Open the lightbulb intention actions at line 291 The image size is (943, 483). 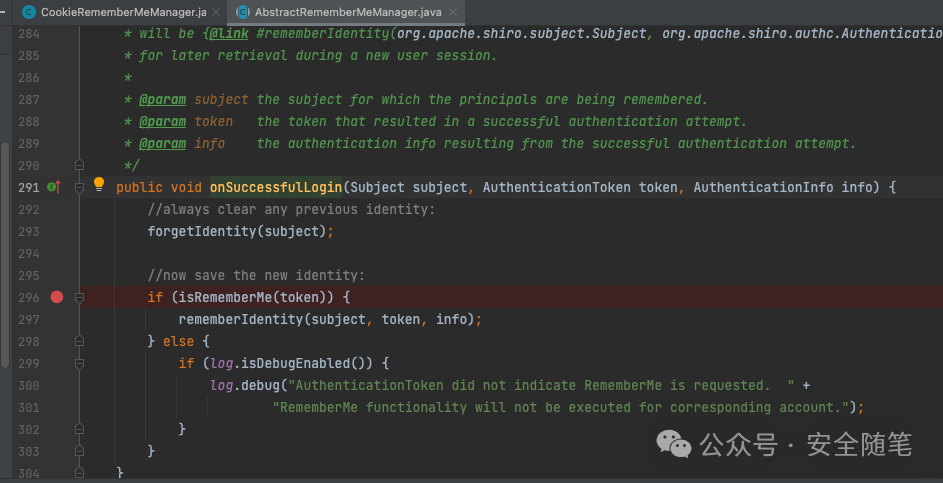pyautogui.click(x=99, y=185)
